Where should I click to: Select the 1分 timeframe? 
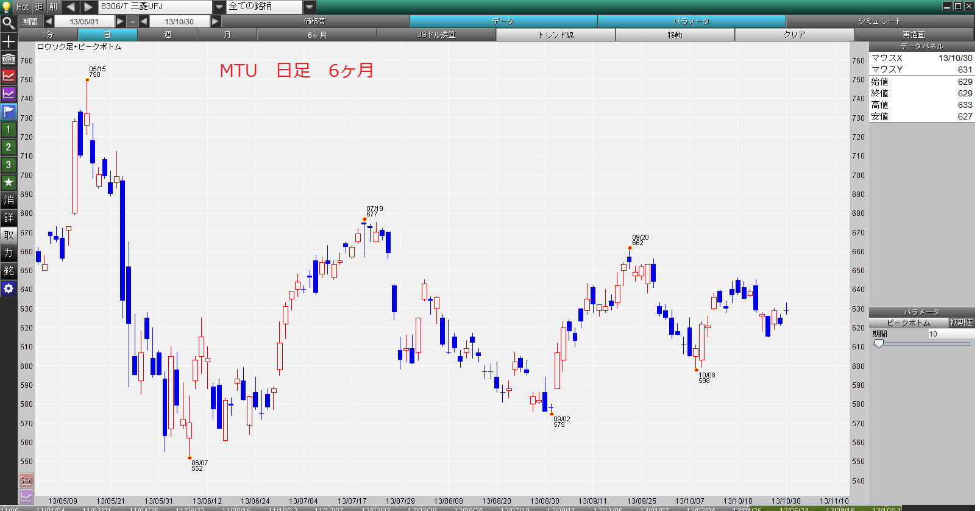click(48, 35)
